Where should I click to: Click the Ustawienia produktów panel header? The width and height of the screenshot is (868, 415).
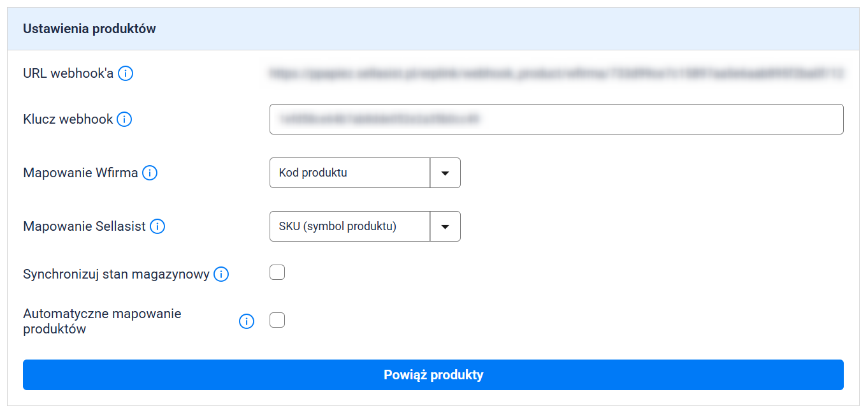pyautogui.click(x=90, y=29)
